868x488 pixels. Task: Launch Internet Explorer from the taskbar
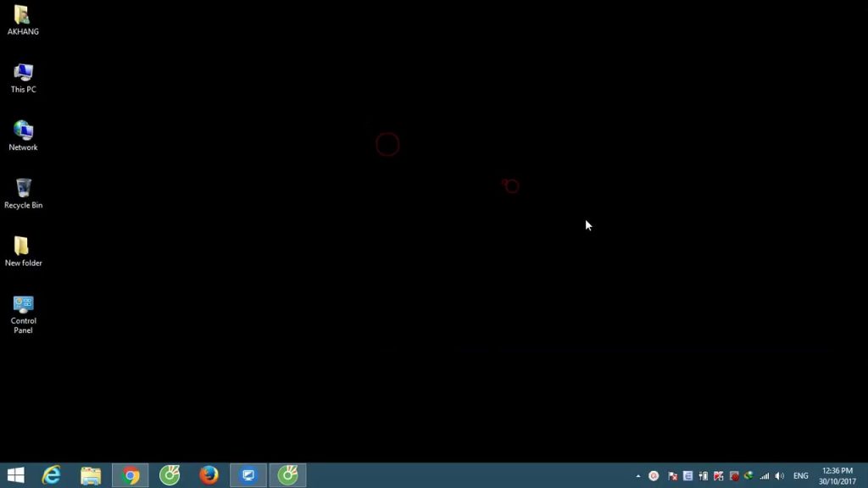coord(52,475)
